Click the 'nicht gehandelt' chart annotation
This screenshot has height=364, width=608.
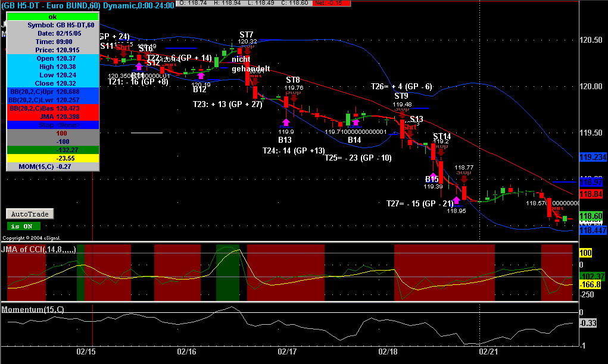[251, 64]
